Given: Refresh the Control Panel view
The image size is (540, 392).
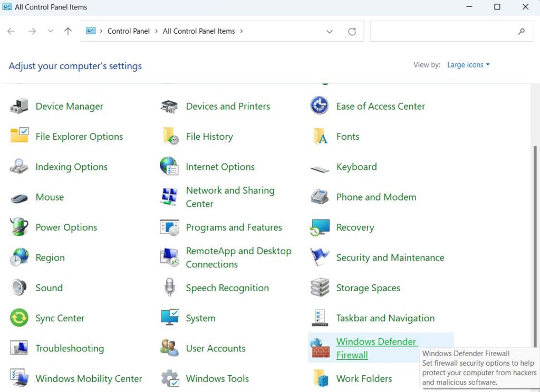Looking at the screenshot, I should 352,31.
